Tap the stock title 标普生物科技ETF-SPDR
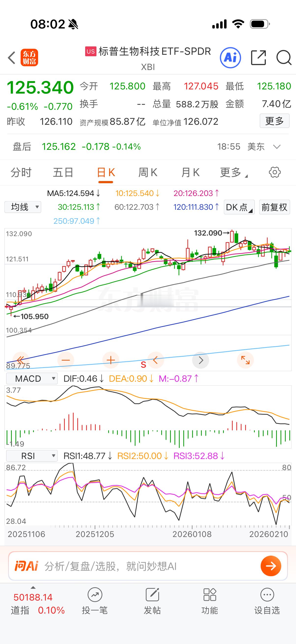This screenshot has height=644, width=296. (x=155, y=51)
